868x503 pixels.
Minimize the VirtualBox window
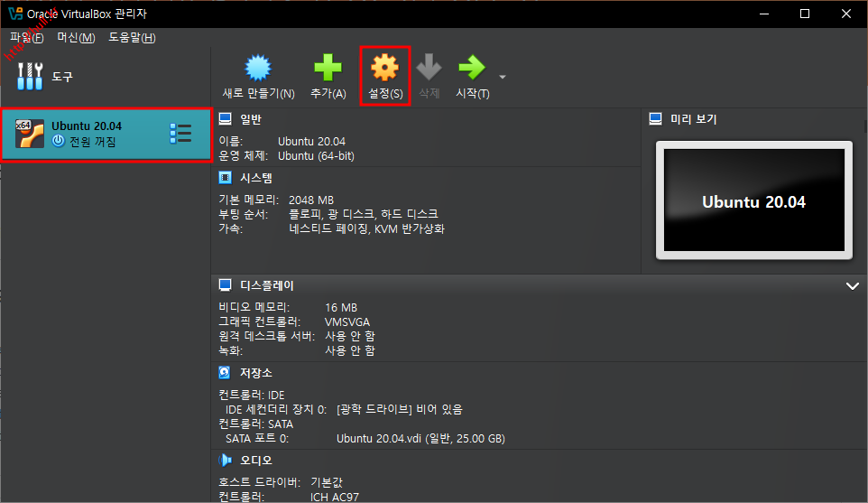(x=764, y=14)
